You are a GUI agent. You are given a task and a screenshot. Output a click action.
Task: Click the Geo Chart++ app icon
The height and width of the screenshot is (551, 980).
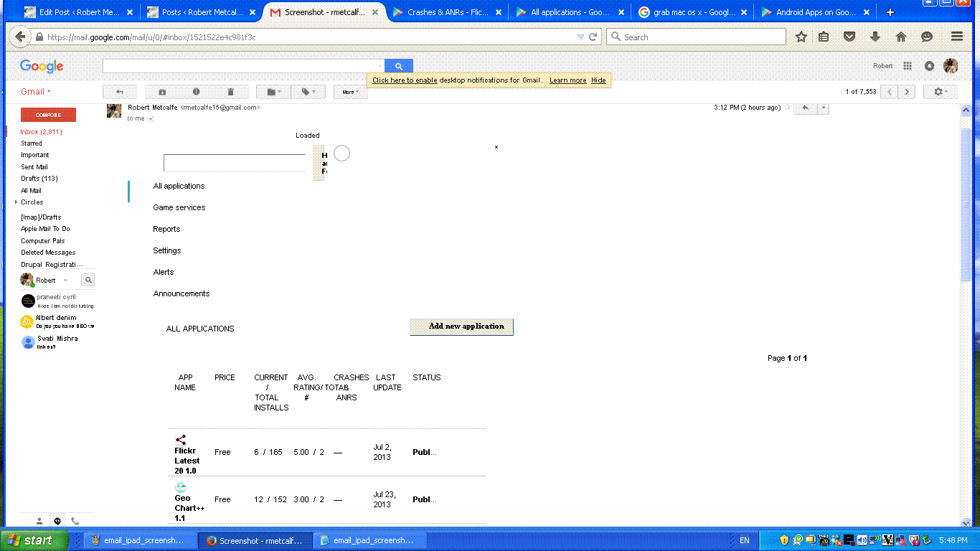point(181,487)
